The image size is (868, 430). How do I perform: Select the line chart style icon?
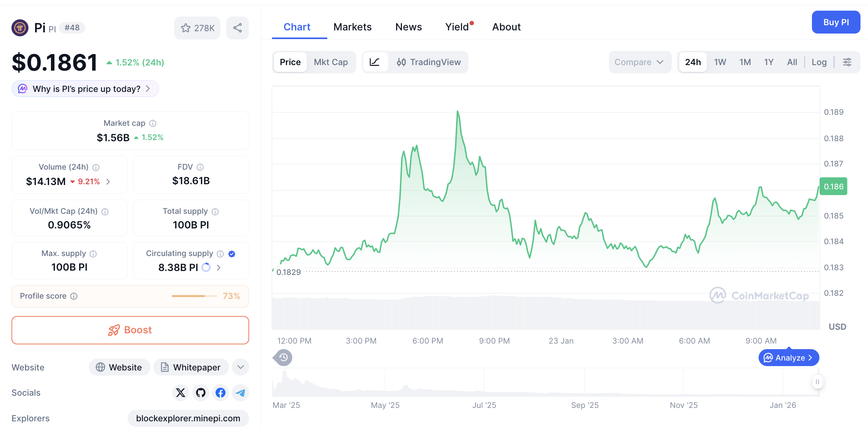(x=375, y=62)
